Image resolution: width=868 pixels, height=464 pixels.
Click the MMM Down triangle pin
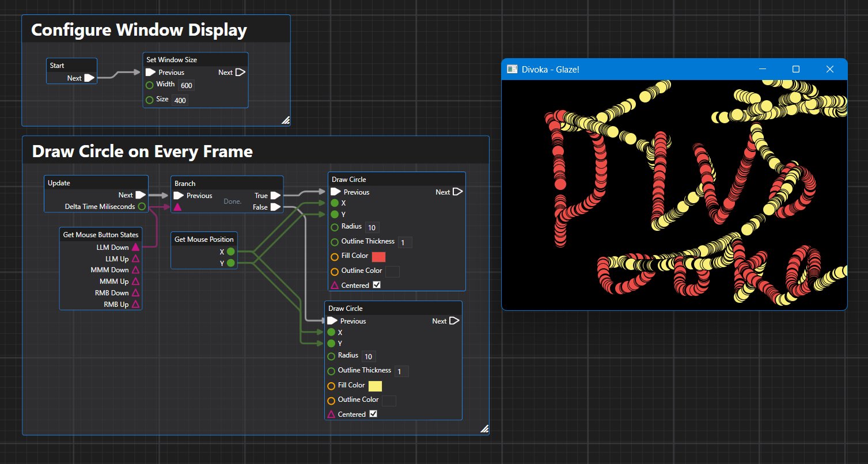pos(135,270)
